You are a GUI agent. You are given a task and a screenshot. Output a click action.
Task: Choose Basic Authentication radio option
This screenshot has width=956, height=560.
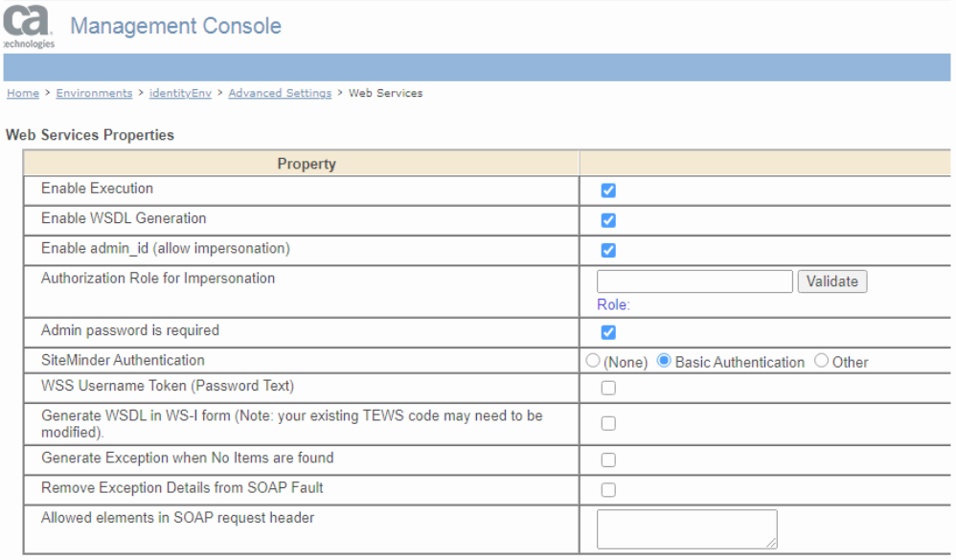[664, 361]
